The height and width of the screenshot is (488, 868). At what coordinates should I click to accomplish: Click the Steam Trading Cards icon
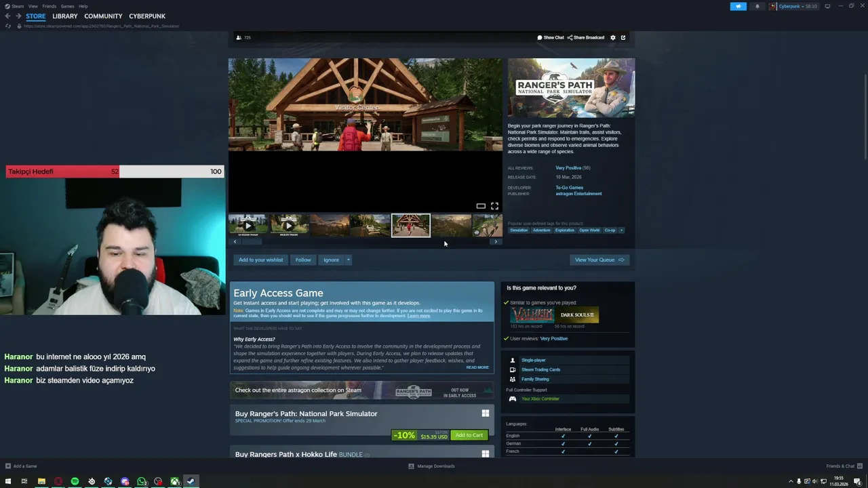[513, 370]
